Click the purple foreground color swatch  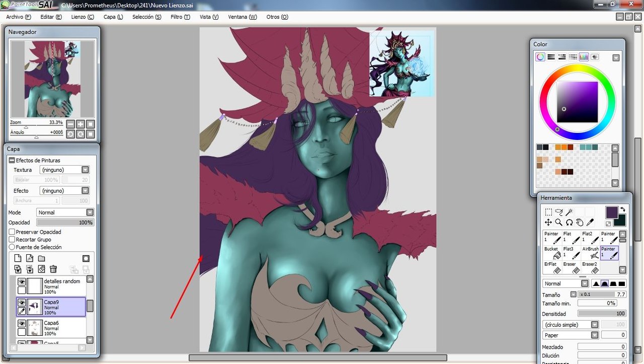pyautogui.click(x=612, y=212)
